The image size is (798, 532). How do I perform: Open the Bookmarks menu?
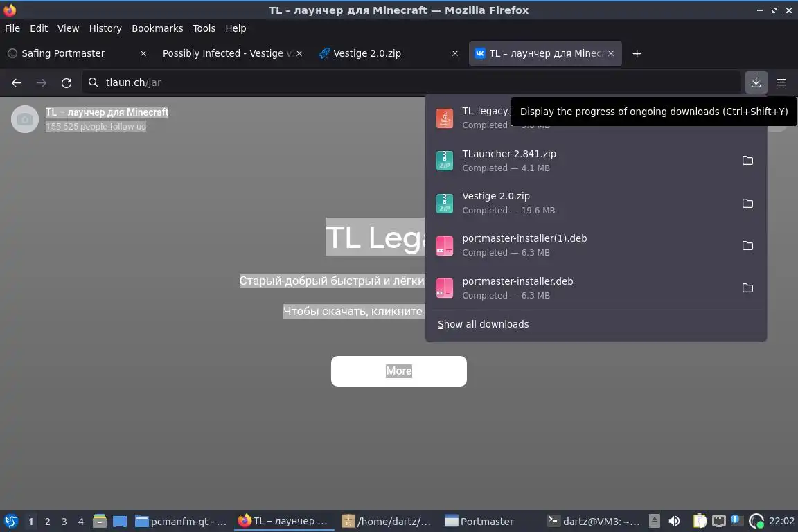(x=157, y=28)
